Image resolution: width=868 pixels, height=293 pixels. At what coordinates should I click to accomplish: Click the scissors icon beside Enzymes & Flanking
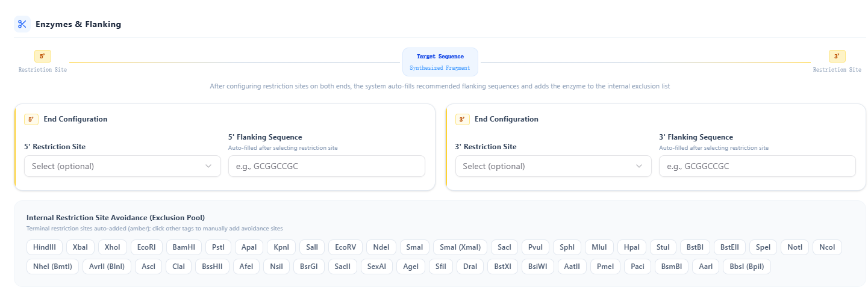point(22,24)
